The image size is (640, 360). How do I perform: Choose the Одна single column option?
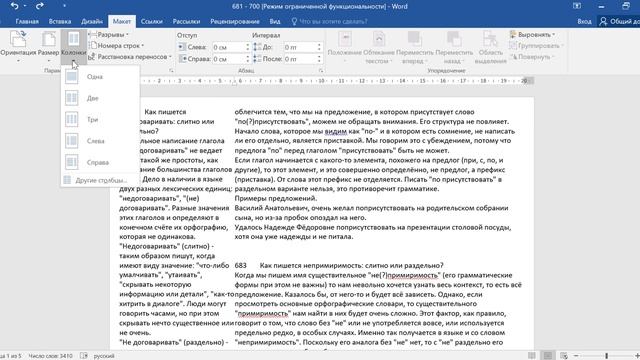(100, 77)
